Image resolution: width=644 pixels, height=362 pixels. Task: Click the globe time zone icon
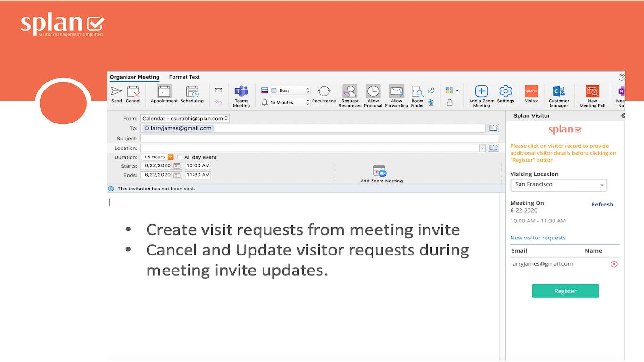tap(431, 102)
